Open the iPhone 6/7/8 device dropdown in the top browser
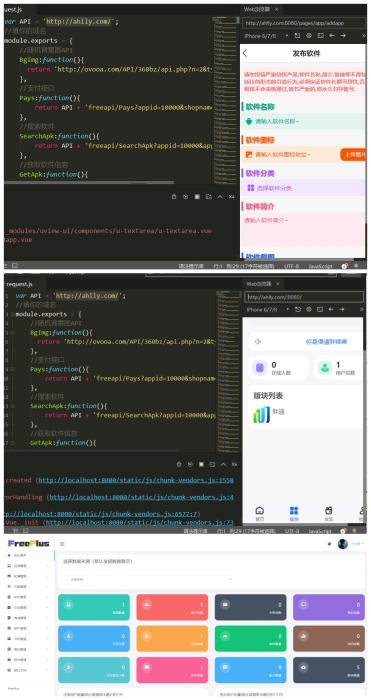The width and height of the screenshot is (371, 700). (x=267, y=35)
